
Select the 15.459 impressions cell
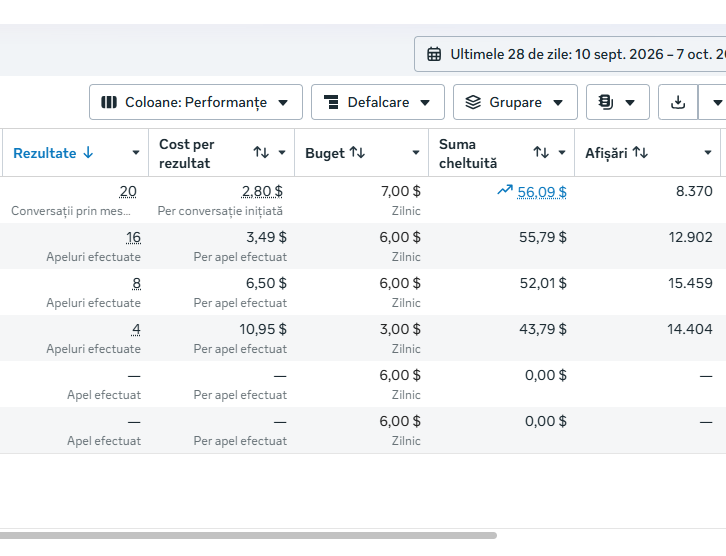[x=690, y=283]
